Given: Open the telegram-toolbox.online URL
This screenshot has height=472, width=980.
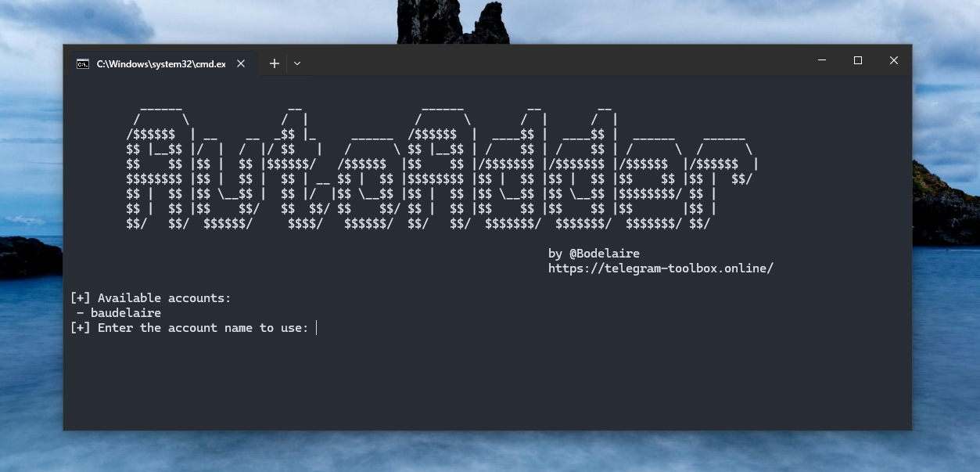Looking at the screenshot, I should pos(660,268).
